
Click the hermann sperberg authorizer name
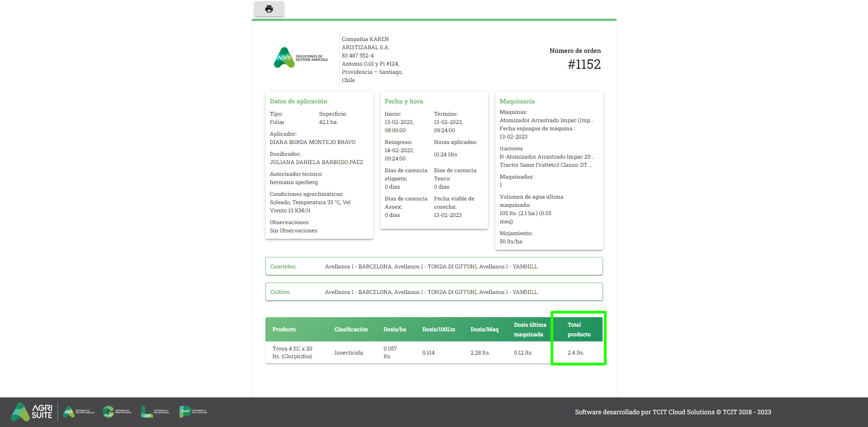[294, 182]
